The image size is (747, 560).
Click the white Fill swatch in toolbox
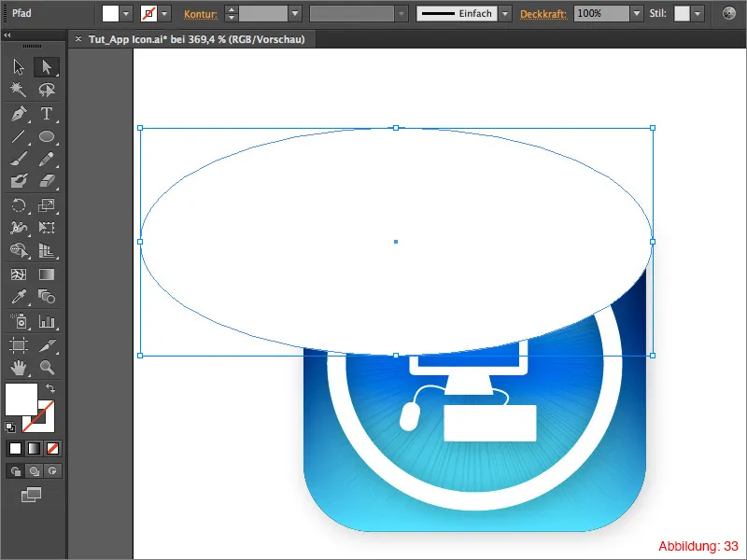pyautogui.click(x=21, y=399)
